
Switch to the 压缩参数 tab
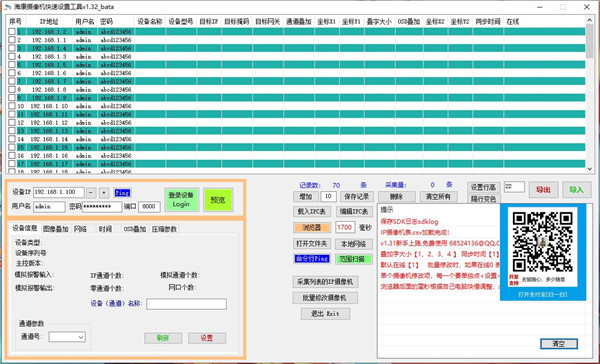tap(164, 229)
